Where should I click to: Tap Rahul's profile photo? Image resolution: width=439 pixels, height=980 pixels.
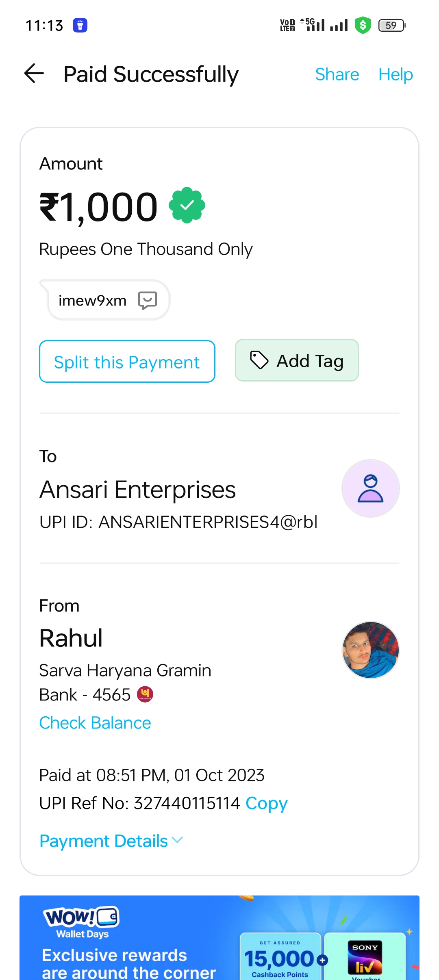370,650
